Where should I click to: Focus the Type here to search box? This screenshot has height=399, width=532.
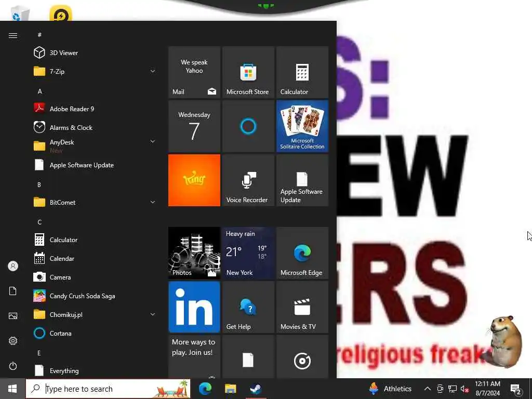(x=108, y=389)
